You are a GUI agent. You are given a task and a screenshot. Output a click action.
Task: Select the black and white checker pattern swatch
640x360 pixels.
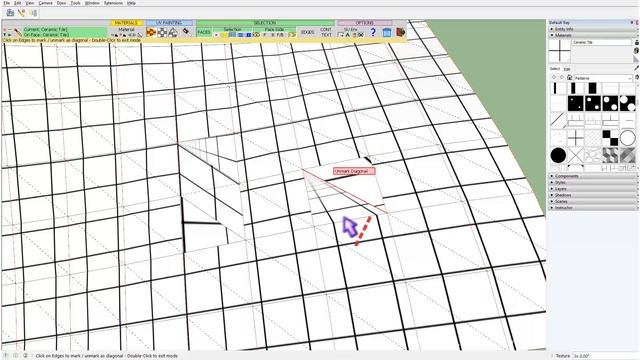[610, 138]
